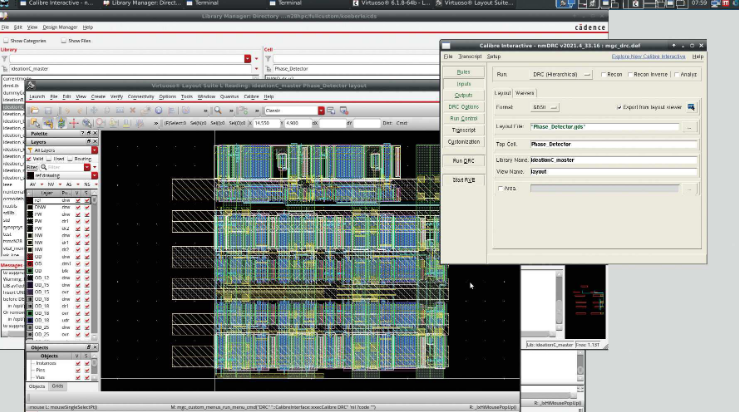The width and height of the screenshot is (739, 412).
Task: Click the red circle-on-line icon in second toolbar row
Action: click(100, 123)
